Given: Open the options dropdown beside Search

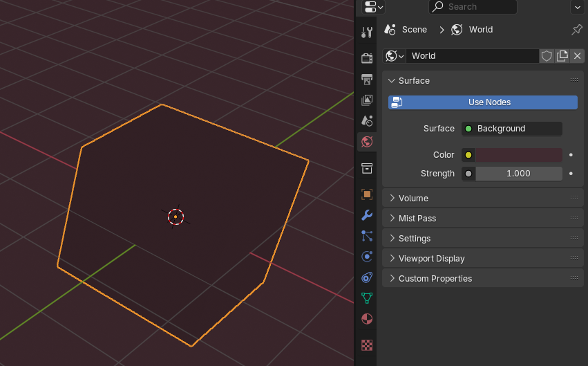Looking at the screenshot, I should pos(577,7).
